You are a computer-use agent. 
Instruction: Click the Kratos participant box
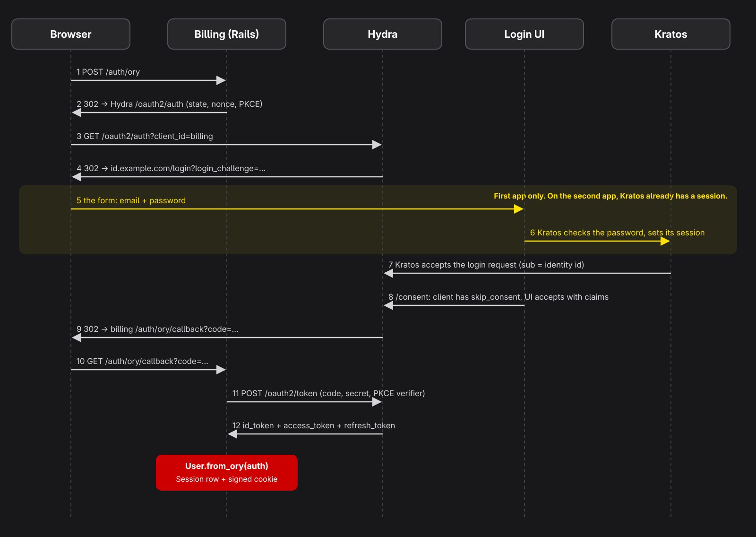[671, 34]
